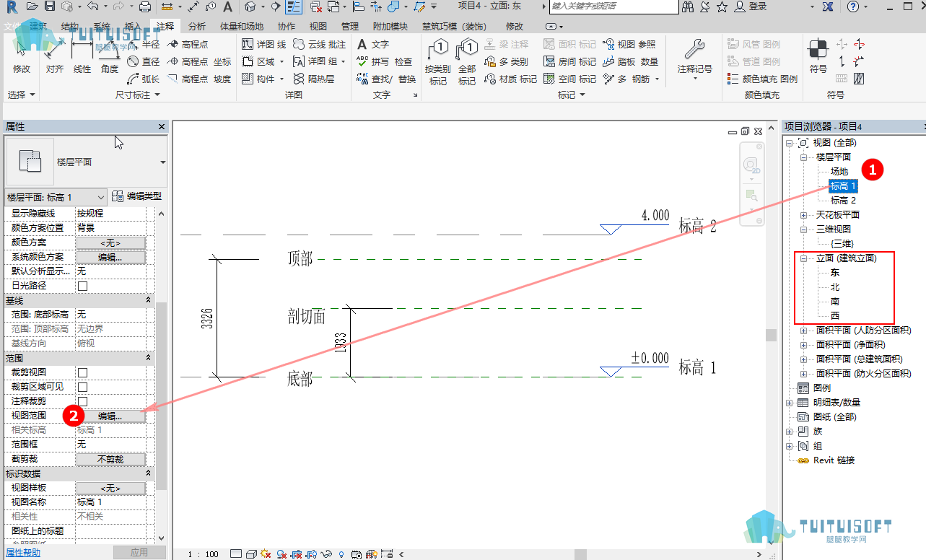
Task: Expand the 尺寸标注 panel dropdown
Action: (138, 95)
